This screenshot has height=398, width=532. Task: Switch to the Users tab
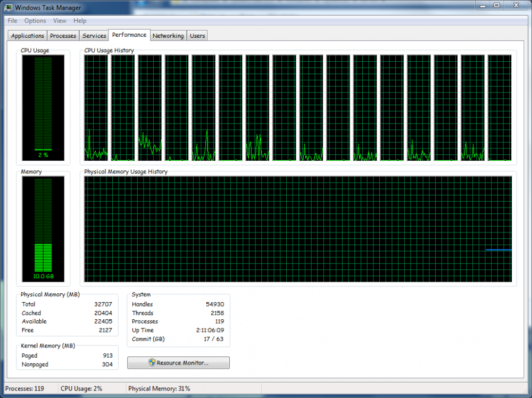click(x=197, y=36)
